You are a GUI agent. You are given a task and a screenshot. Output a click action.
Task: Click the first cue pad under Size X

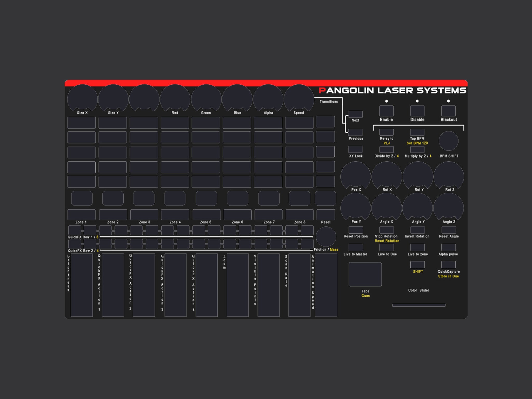point(82,123)
